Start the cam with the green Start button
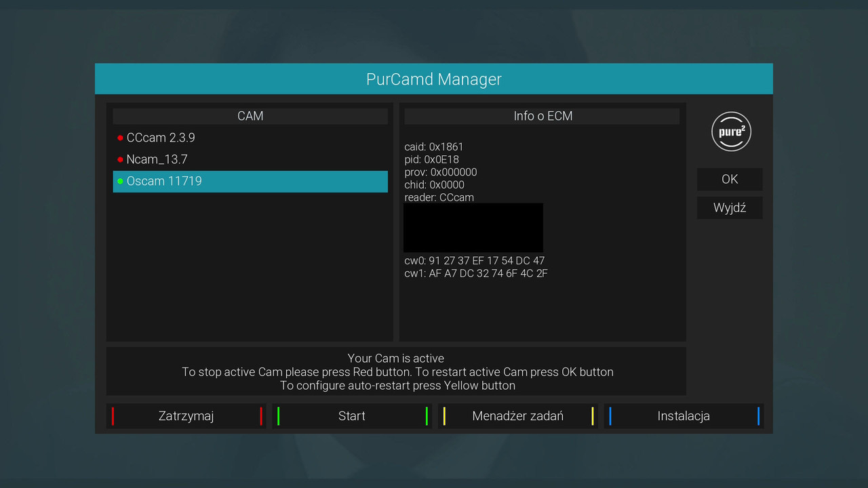This screenshot has width=868, height=488. [352, 416]
